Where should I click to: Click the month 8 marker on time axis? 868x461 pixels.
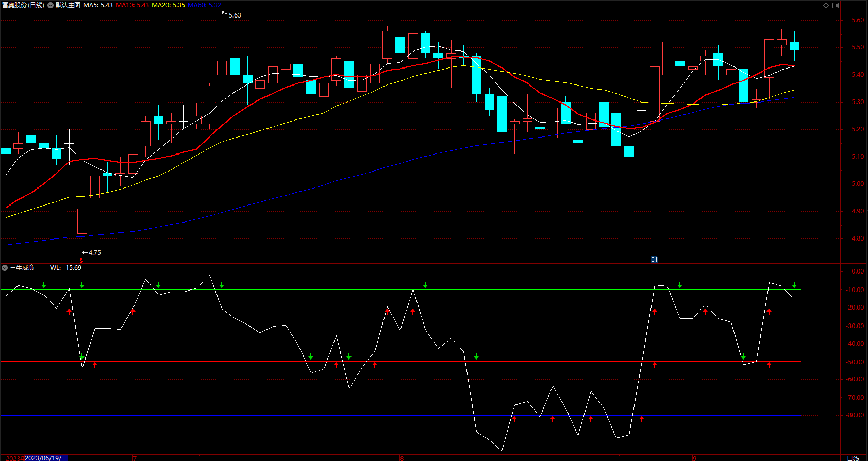pos(402,458)
